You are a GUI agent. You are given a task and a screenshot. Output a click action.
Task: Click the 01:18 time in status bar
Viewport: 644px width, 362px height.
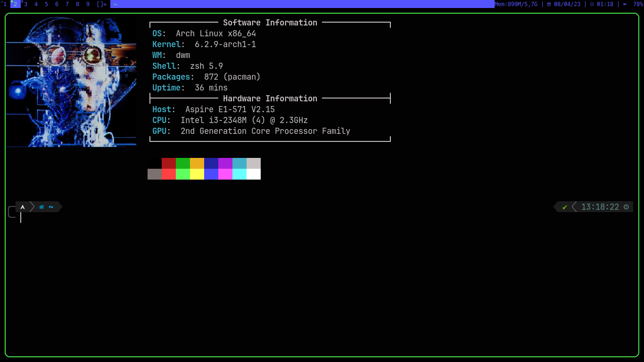605,4
